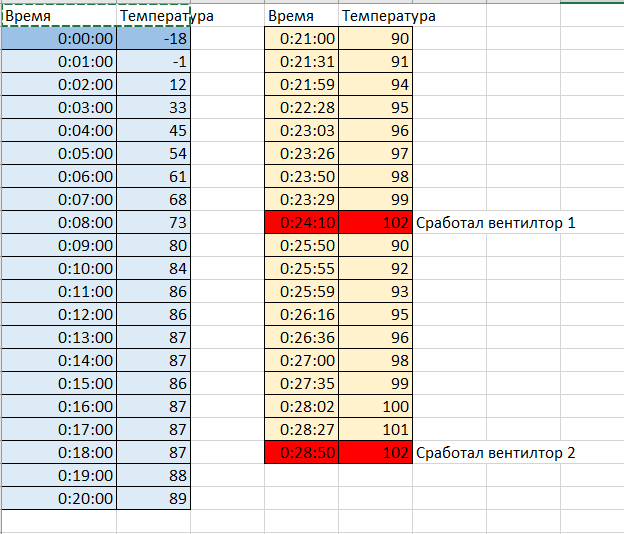Select the 0:23:29 time cell
The height and width of the screenshot is (534, 624).
[x=302, y=199]
